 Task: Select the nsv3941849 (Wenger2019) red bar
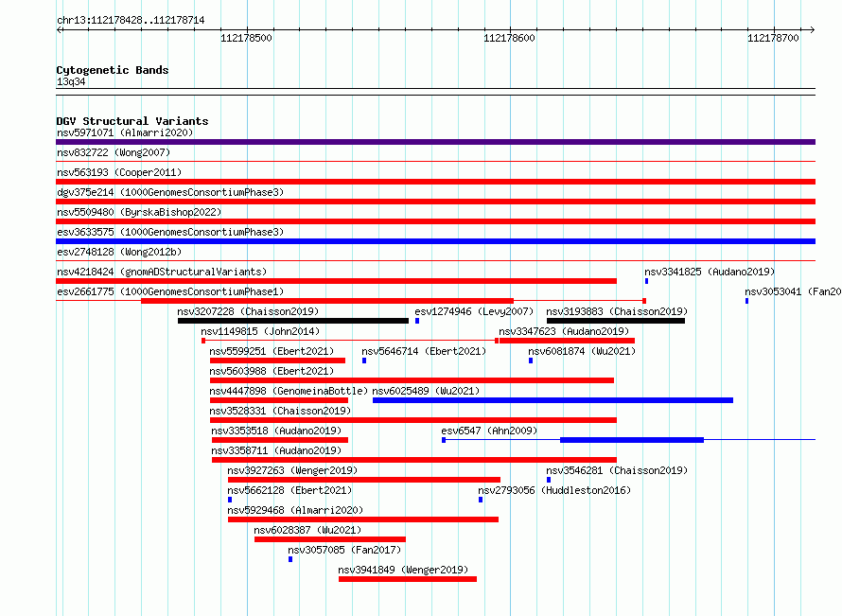click(x=408, y=579)
